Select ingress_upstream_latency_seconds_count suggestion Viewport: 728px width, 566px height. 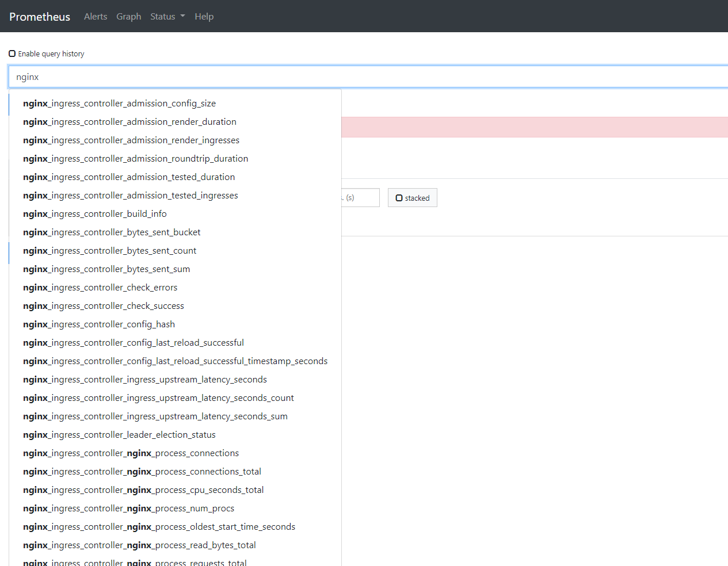[176, 398]
